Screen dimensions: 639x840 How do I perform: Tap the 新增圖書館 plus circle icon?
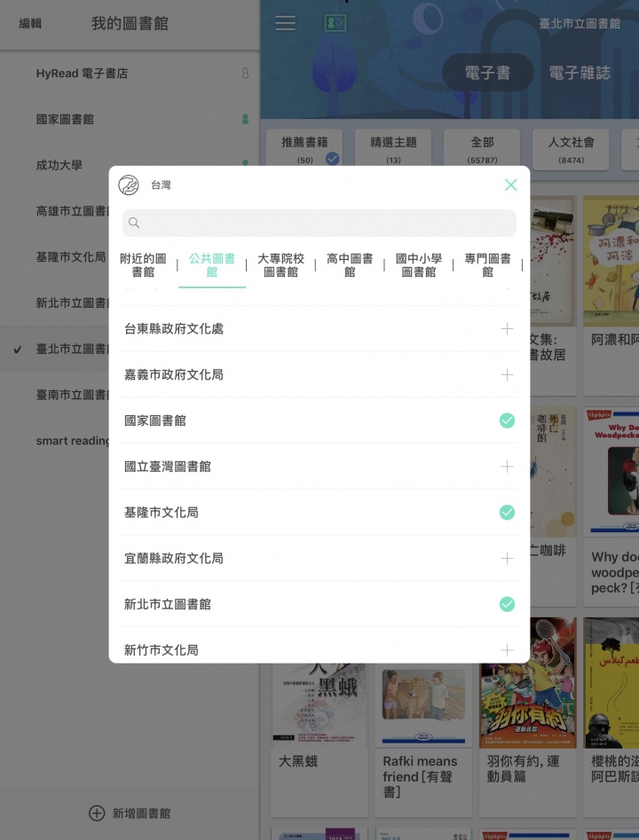[97, 813]
